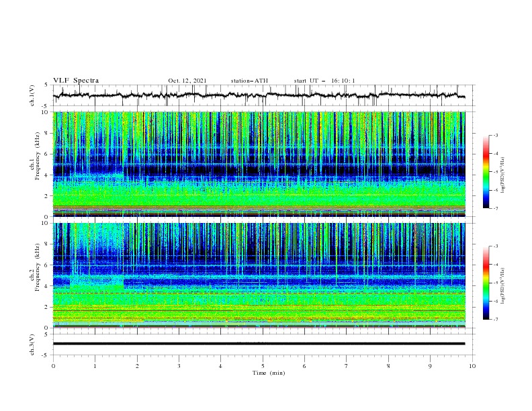Click the lower ch.2 PSD color bar

(486, 283)
